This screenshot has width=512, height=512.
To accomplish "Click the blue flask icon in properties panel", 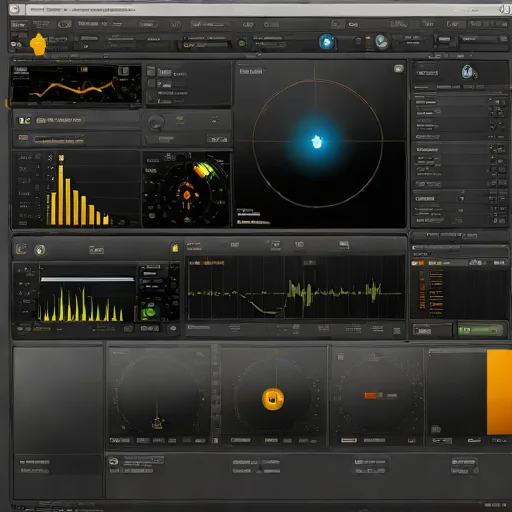I will coord(468,72).
